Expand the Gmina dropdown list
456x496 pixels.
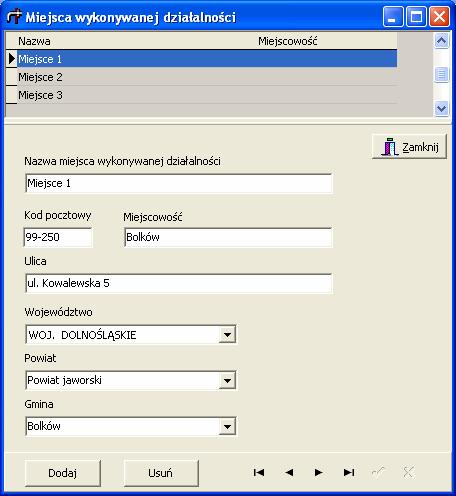coord(227,426)
